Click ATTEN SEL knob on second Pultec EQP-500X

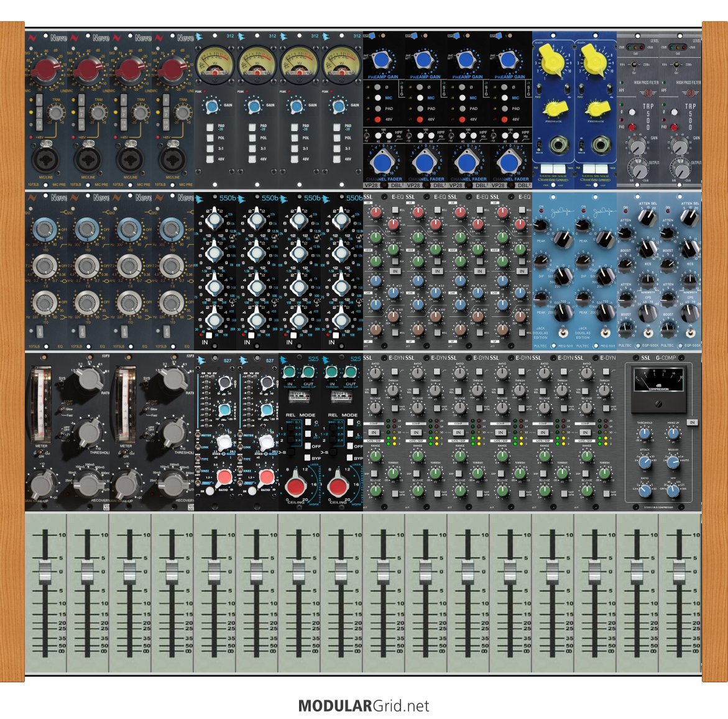(690, 218)
